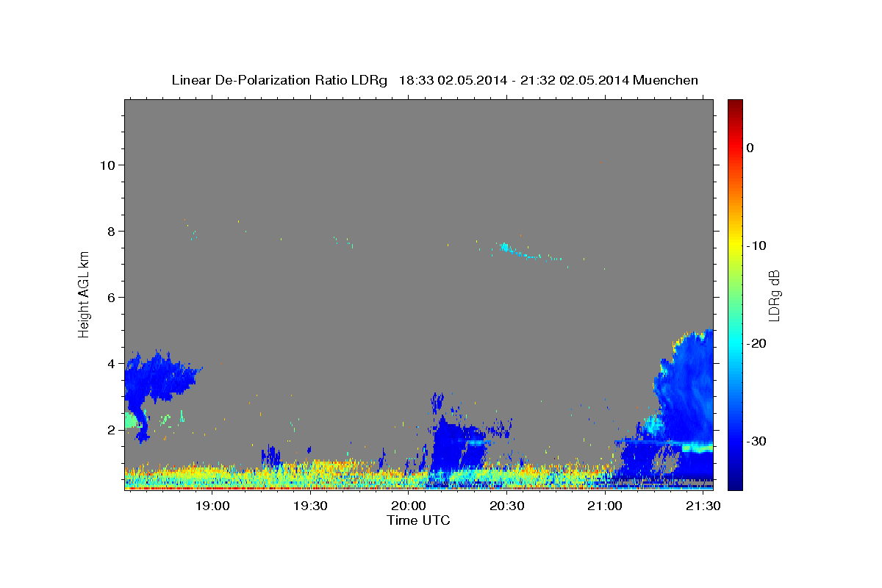Click the '4' height axis label
This screenshot has width=882, height=588.
(x=112, y=363)
